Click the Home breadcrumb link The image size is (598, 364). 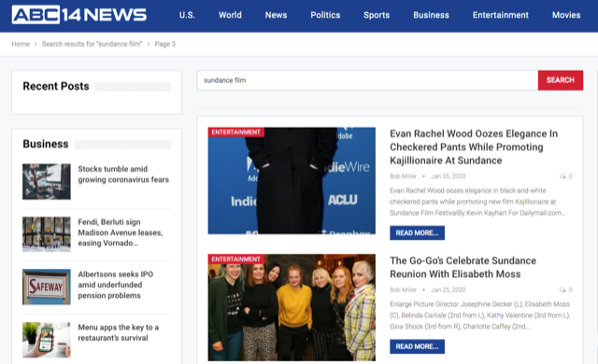pyautogui.click(x=21, y=44)
